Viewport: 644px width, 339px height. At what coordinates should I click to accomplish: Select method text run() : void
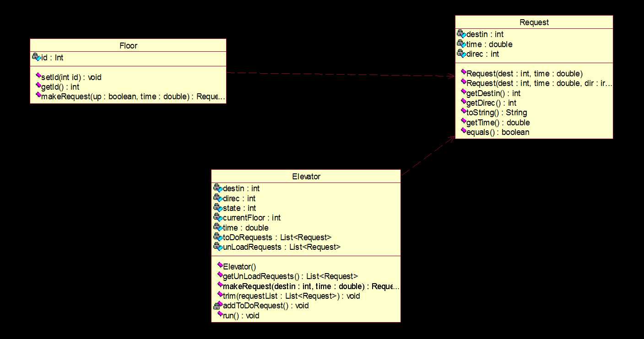point(241,315)
